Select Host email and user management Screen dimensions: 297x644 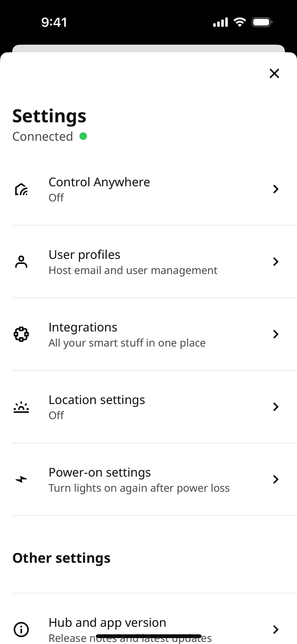pos(133,270)
